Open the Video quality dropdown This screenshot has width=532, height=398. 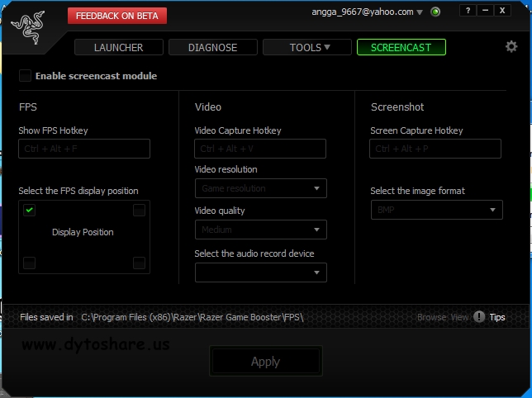261,230
